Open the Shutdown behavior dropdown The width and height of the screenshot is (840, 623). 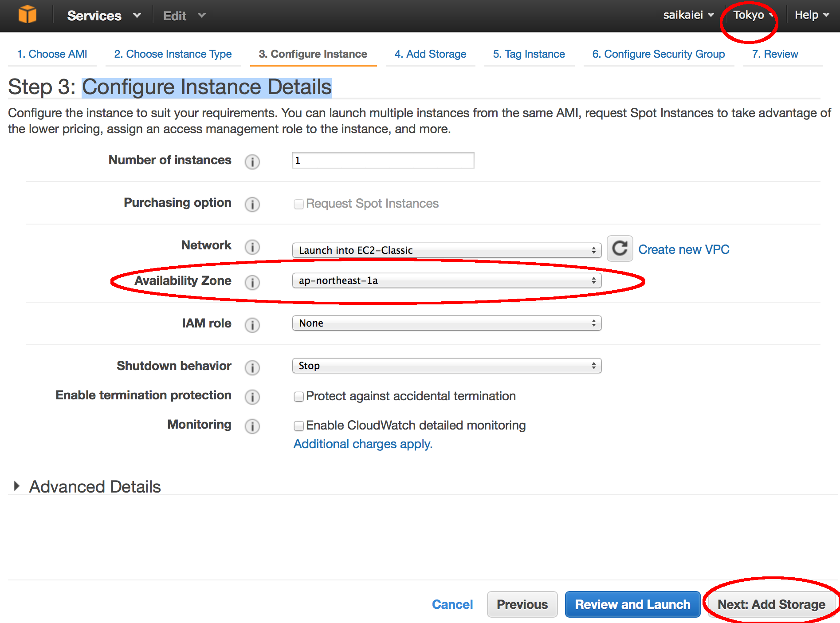[447, 366]
